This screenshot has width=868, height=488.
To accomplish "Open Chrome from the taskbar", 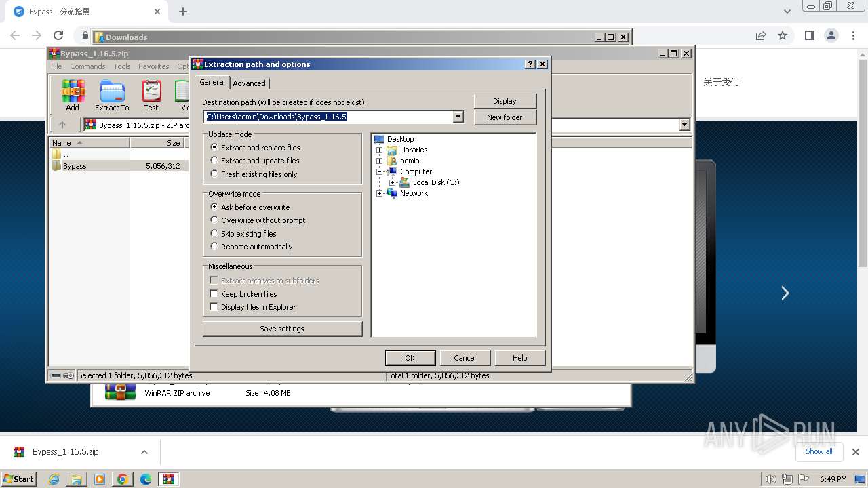I will coord(123,479).
